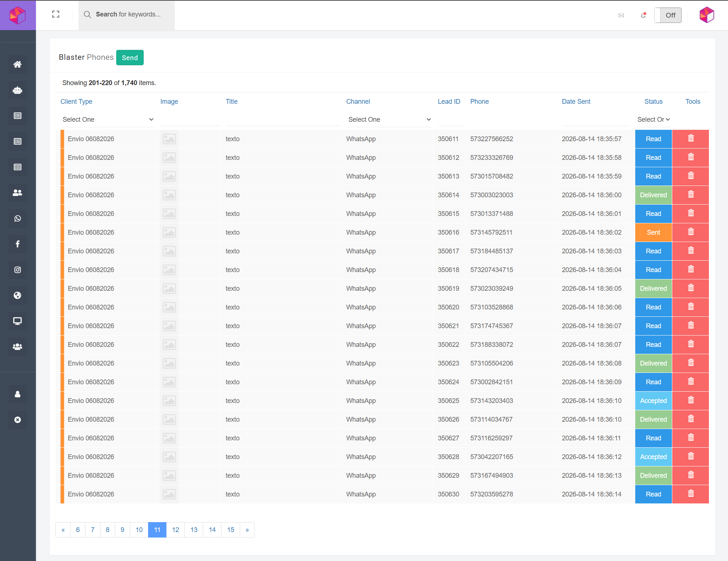
Task: Click the green Send button
Action: 130,58
